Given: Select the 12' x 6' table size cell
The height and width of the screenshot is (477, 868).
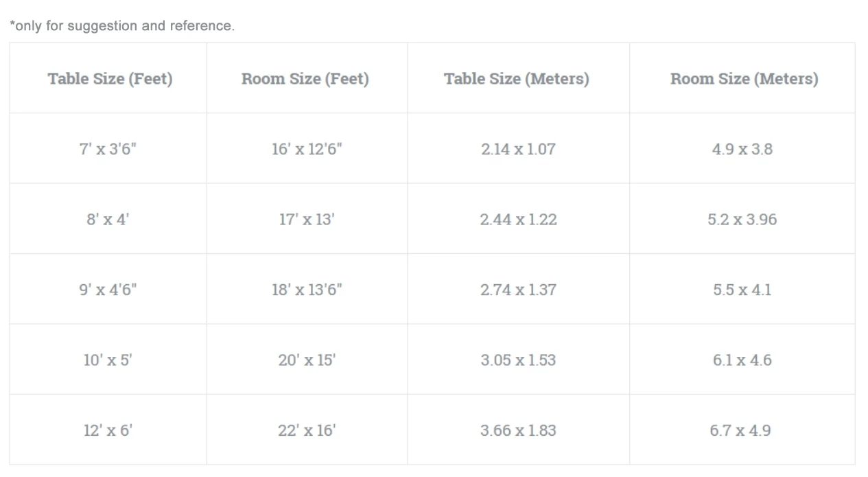Looking at the screenshot, I should (108, 430).
